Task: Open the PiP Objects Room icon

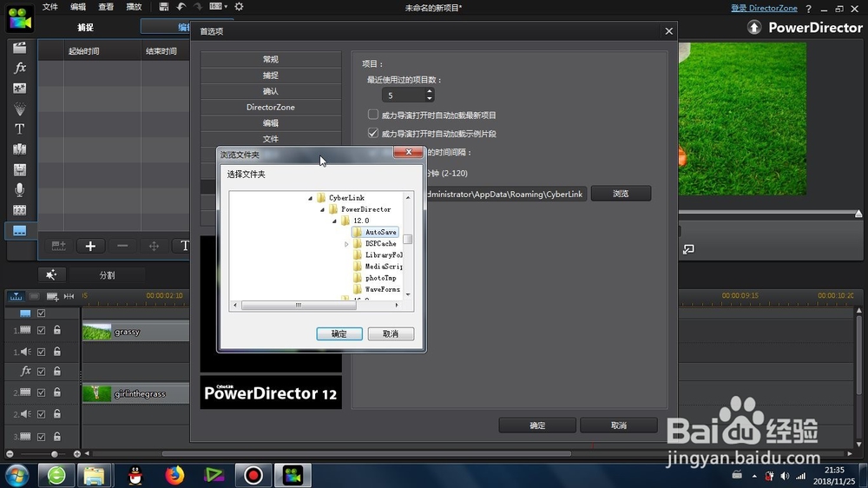Action: (x=19, y=88)
